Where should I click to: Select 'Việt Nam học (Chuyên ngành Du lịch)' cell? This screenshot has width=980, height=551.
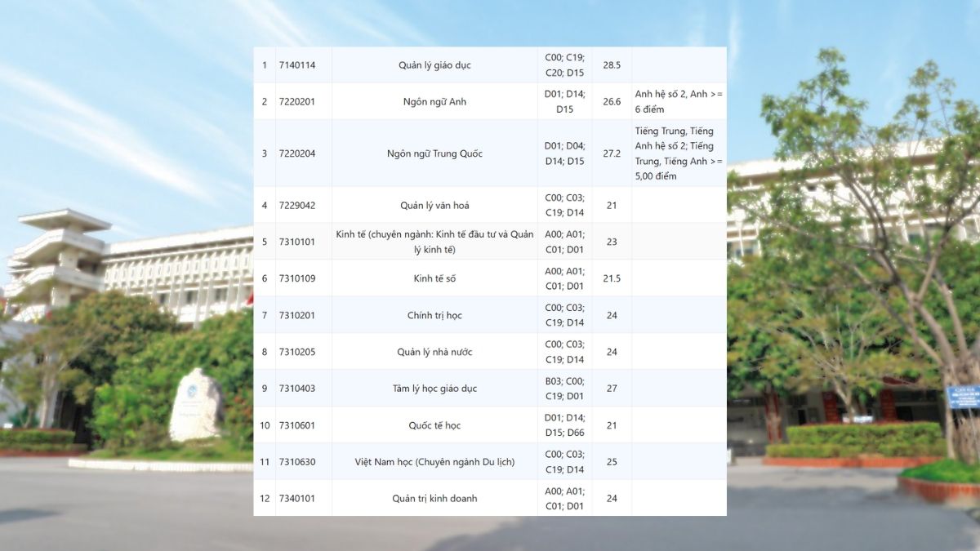[x=434, y=462]
